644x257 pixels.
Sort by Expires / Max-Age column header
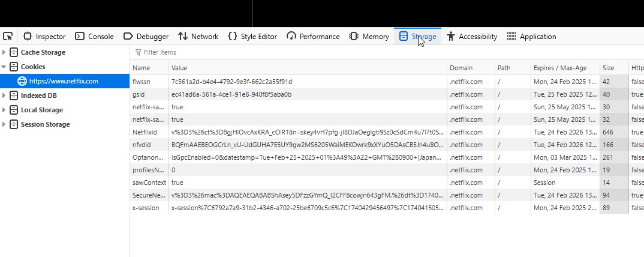click(x=565, y=68)
